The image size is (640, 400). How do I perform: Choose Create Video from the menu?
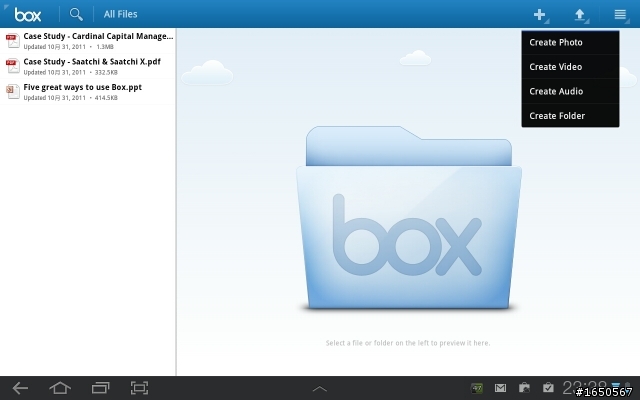tap(570, 67)
